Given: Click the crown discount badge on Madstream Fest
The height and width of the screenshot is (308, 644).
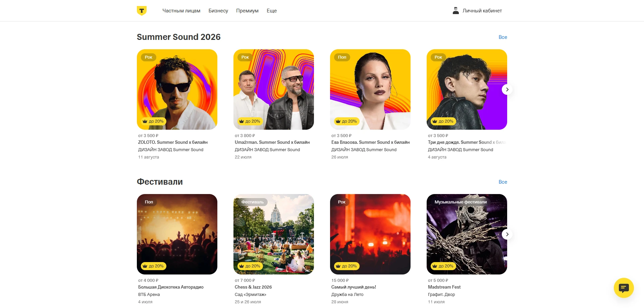Looking at the screenshot, I should click(x=443, y=266).
